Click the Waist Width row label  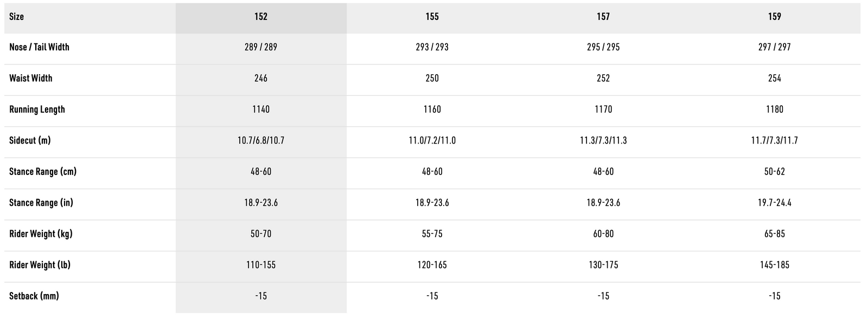31,78
